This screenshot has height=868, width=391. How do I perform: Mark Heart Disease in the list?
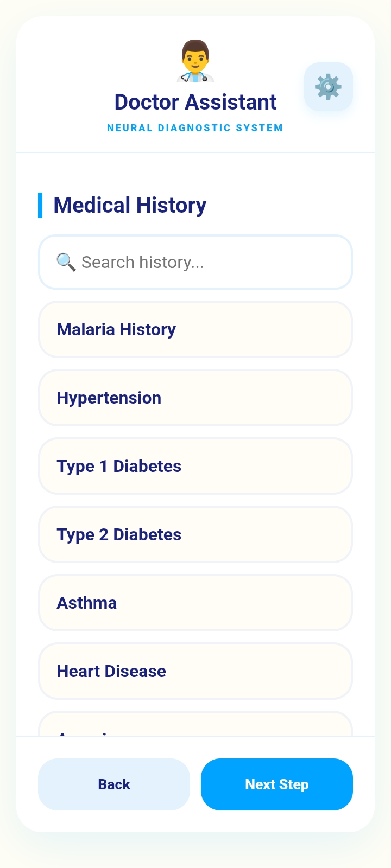pyautogui.click(x=195, y=671)
